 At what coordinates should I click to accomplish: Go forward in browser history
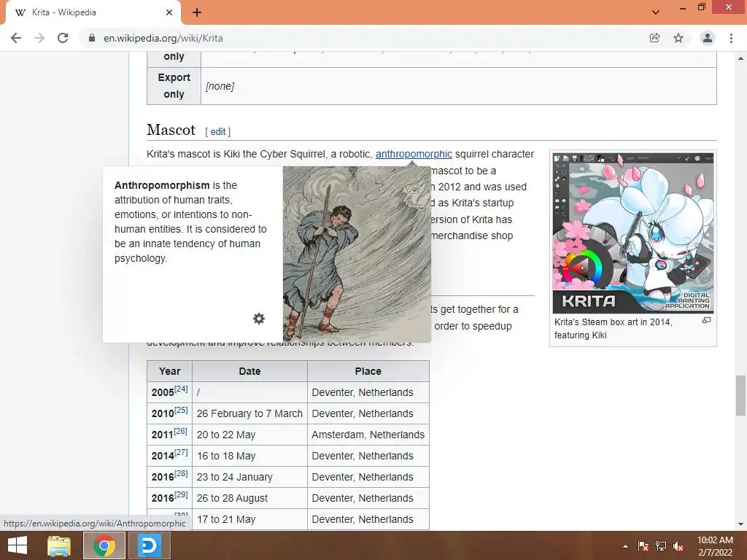[x=39, y=38]
